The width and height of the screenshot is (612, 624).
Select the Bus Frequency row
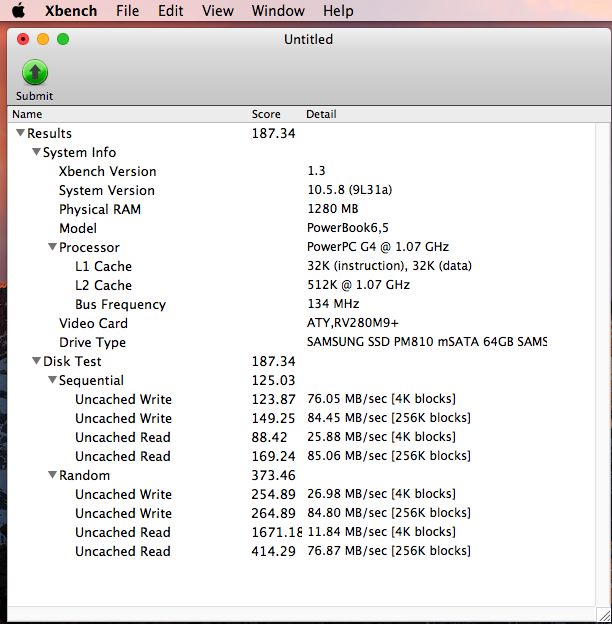pos(301,304)
